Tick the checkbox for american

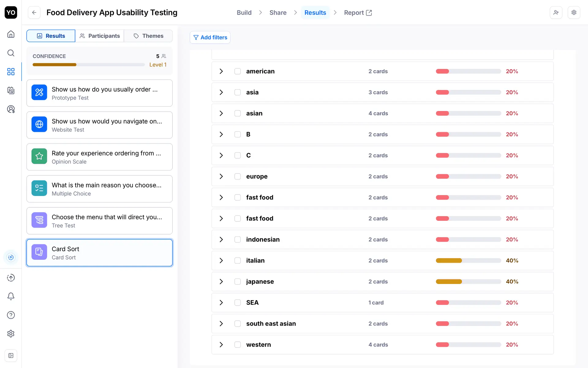click(237, 71)
